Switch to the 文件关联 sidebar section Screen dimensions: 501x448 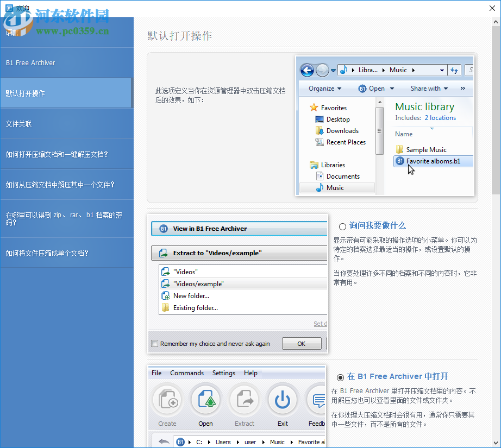(x=67, y=123)
